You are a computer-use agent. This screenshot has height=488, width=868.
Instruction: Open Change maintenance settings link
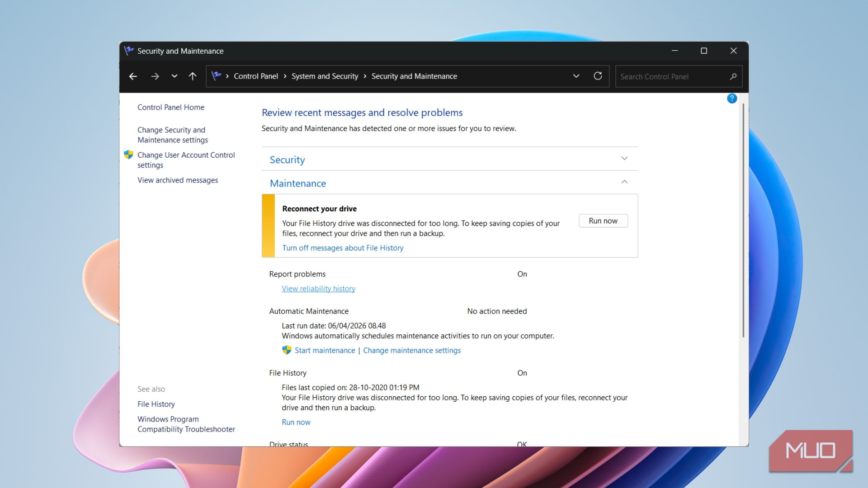click(x=412, y=350)
